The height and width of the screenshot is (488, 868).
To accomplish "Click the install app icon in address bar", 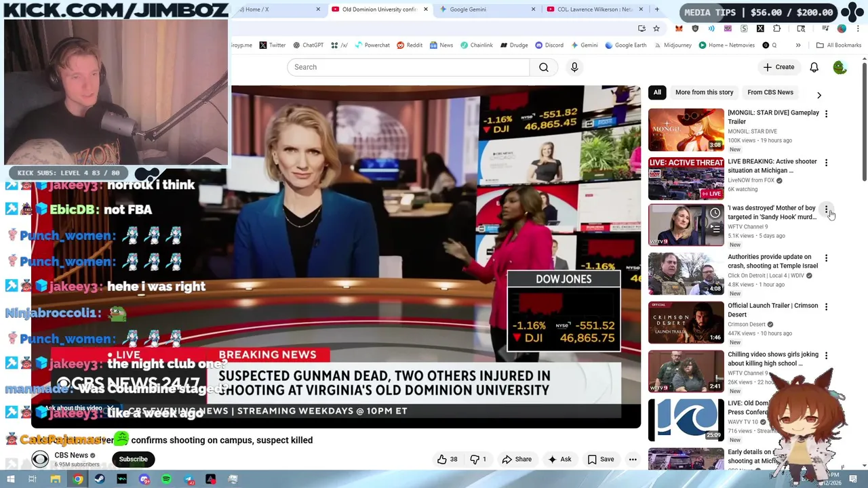I will point(642,28).
